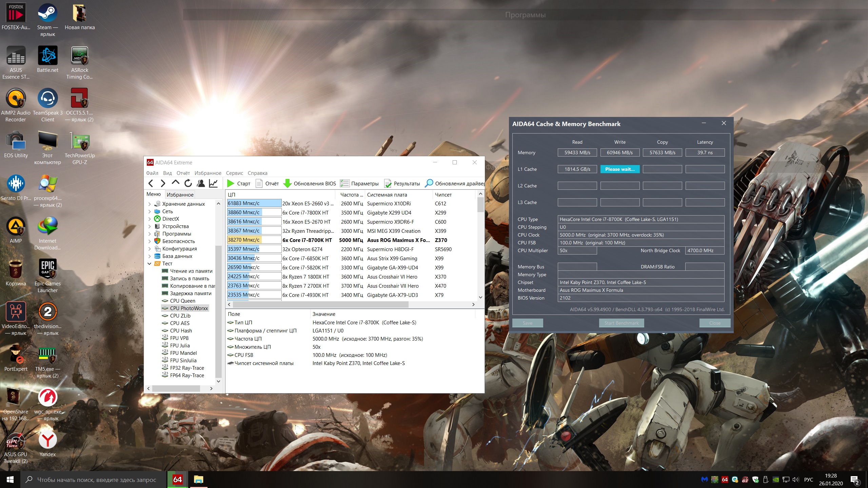Open the BIOS updates download icon

pyautogui.click(x=288, y=183)
